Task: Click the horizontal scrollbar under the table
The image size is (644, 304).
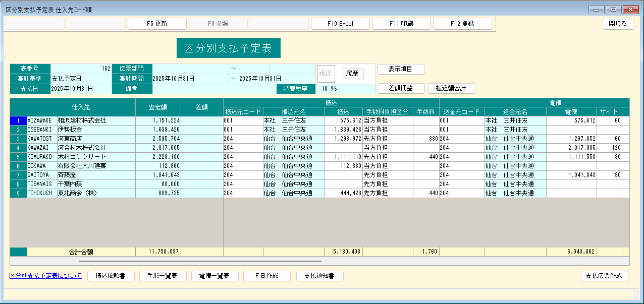Action: click(x=200, y=261)
